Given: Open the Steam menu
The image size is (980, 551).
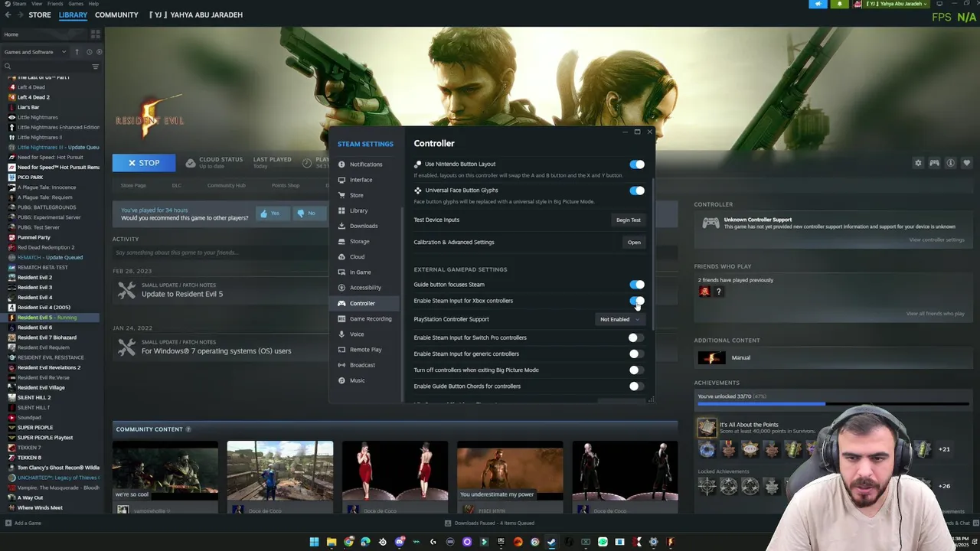Looking at the screenshot, I should [19, 4].
